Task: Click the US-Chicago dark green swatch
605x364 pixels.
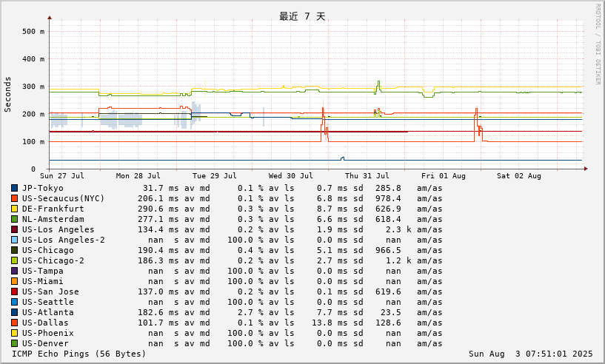Action: [14, 250]
